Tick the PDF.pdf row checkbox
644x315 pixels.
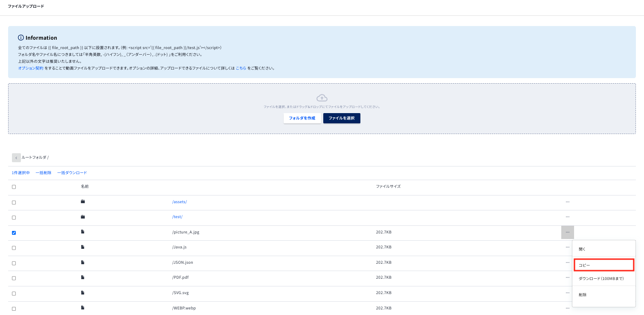14,278
